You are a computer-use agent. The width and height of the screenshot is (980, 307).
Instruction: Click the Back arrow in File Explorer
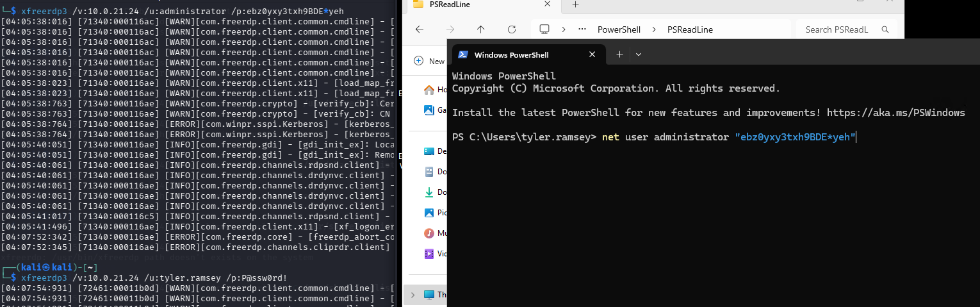(x=420, y=29)
